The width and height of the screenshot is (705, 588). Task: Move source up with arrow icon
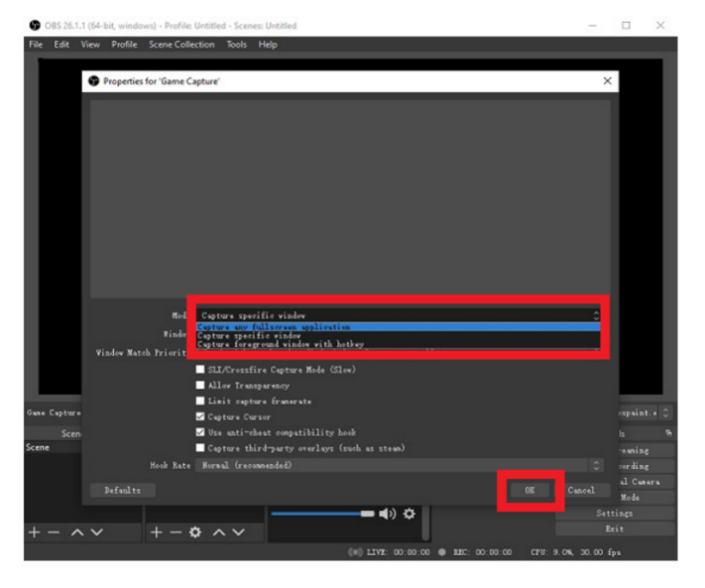coord(219,532)
